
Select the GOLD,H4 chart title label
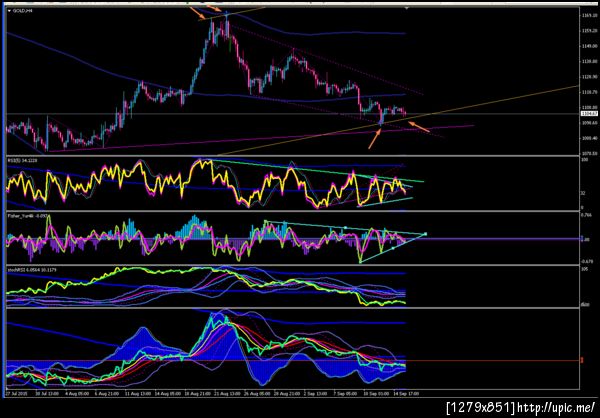tap(22, 11)
